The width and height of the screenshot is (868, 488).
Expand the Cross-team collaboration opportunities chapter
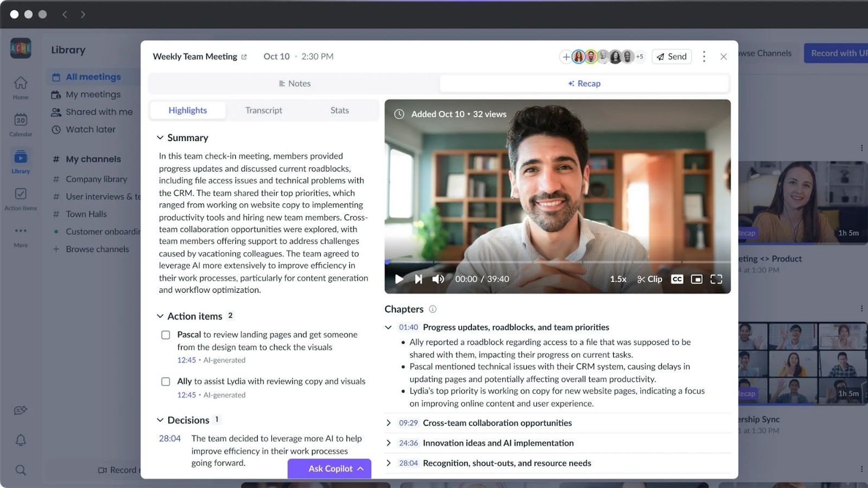tap(388, 423)
